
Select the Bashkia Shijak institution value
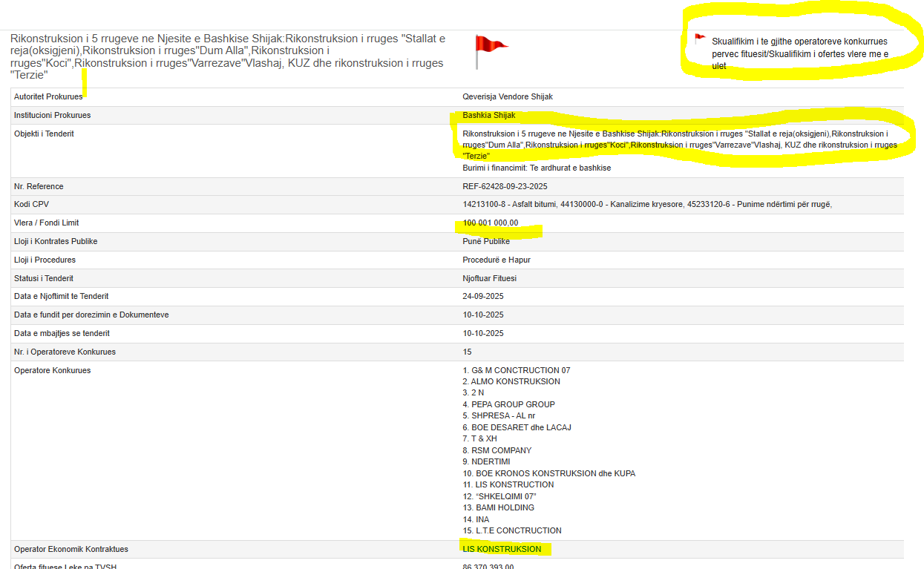pos(488,115)
